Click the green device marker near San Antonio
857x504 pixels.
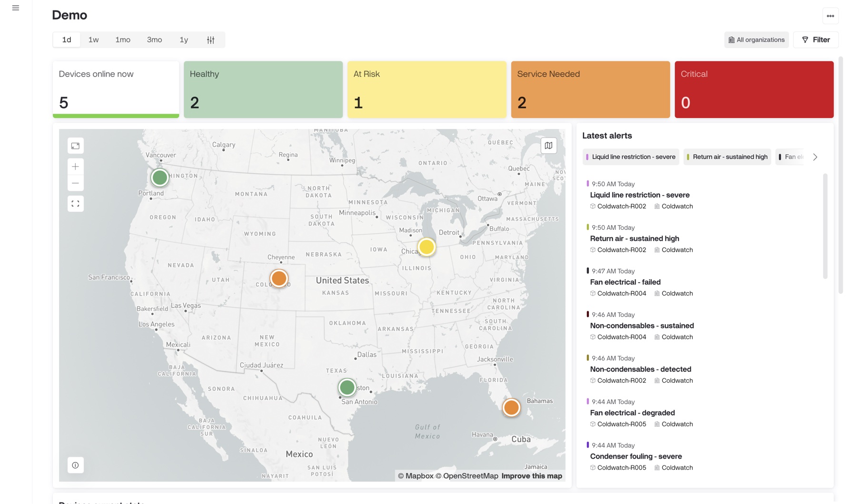pos(347,387)
